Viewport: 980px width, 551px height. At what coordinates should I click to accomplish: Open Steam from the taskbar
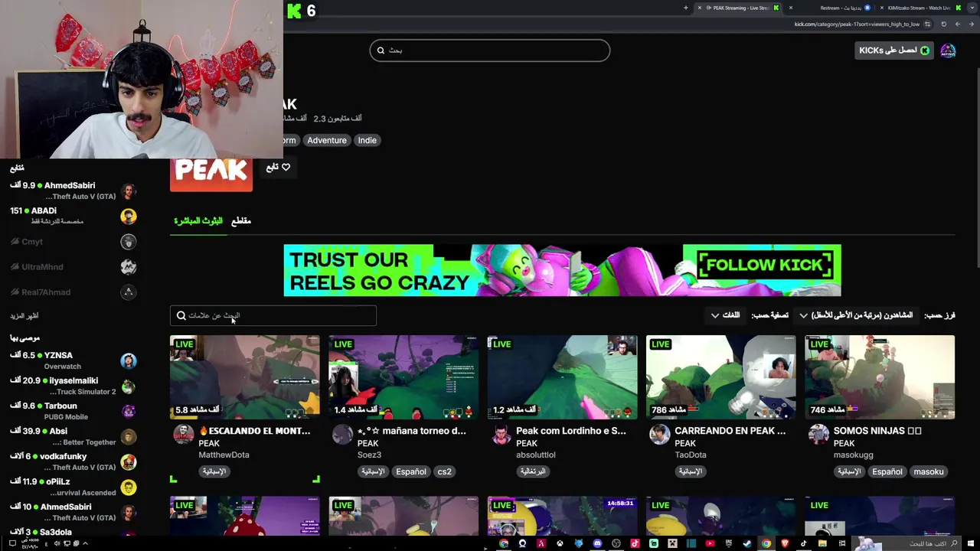tap(746, 543)
